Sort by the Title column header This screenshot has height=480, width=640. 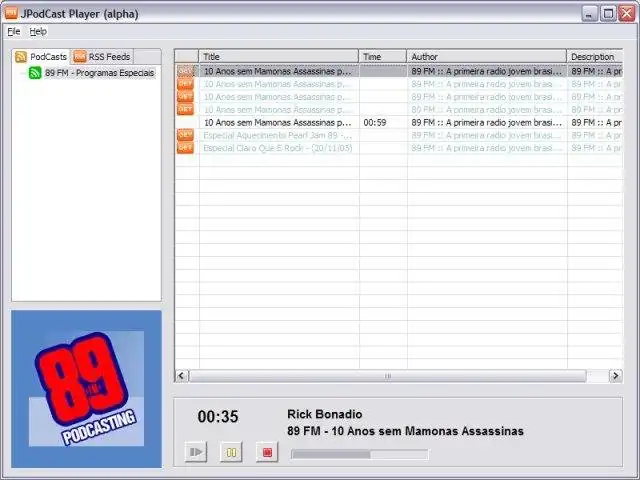[279, 56]
